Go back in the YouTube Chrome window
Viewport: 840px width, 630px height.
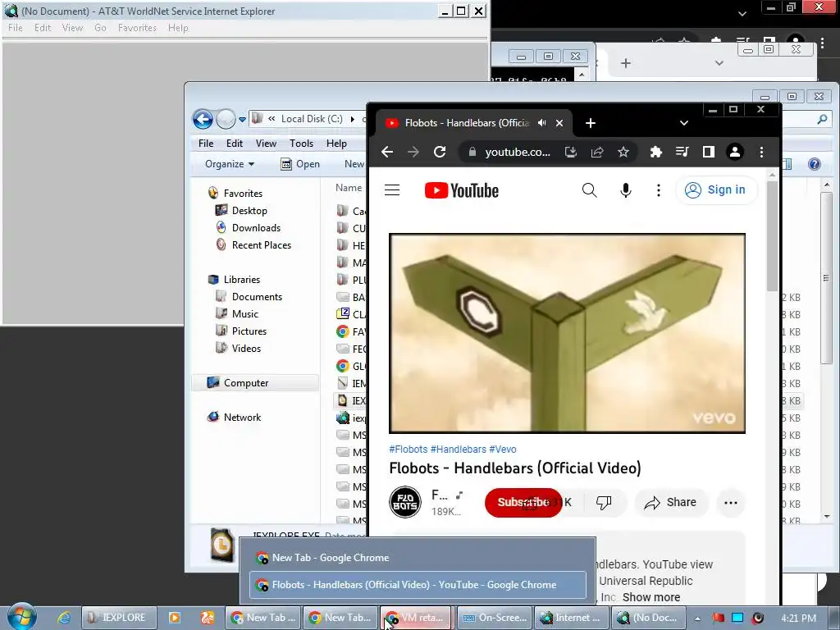click(x=387, y=152)
